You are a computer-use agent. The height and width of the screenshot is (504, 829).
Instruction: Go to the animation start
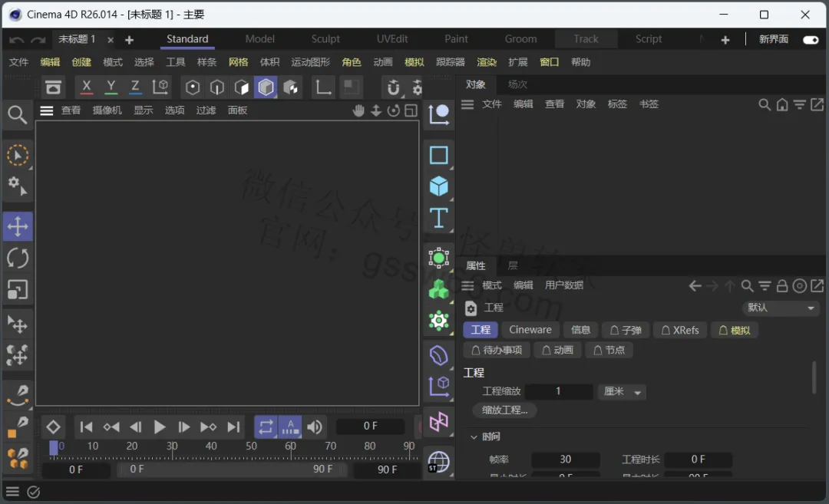(86, 427)
